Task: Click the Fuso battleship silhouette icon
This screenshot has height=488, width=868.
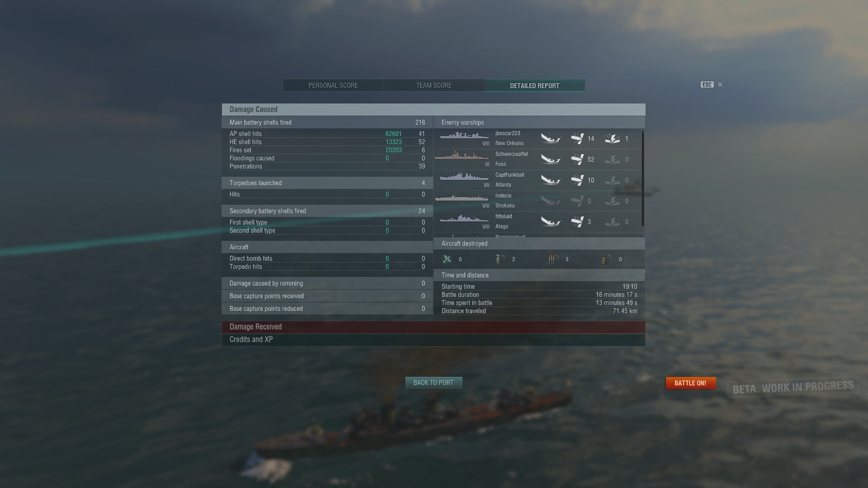Action: point(462,155)
